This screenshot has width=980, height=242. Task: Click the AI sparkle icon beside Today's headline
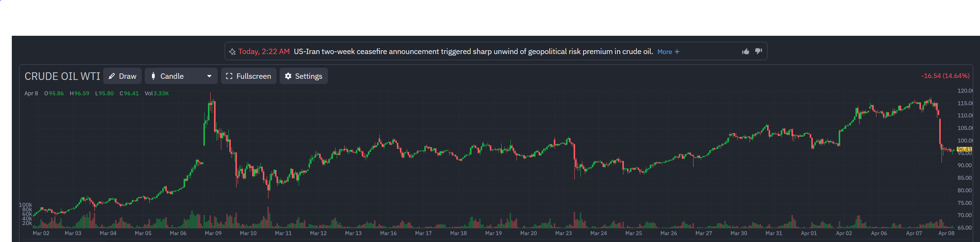232,52
